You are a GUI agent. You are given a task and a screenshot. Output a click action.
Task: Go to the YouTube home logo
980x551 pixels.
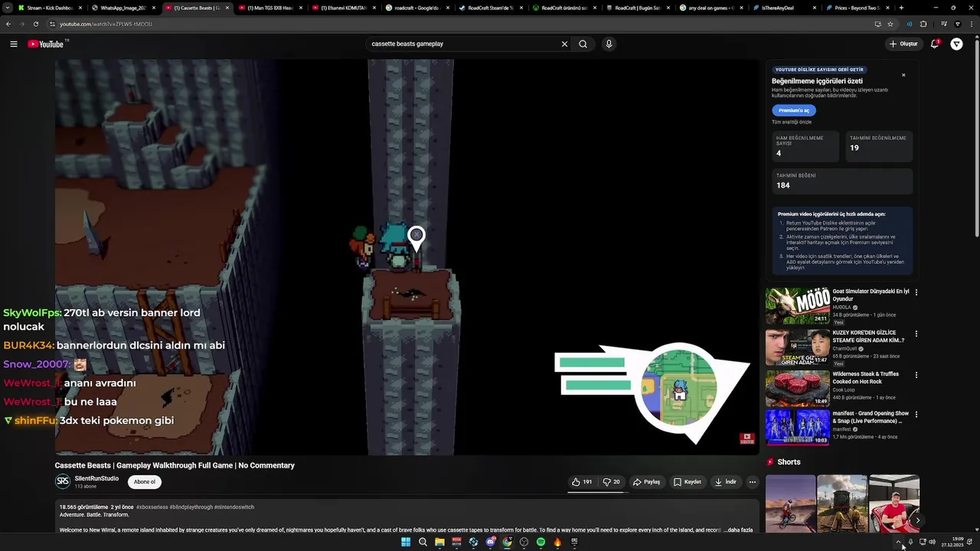46,44
